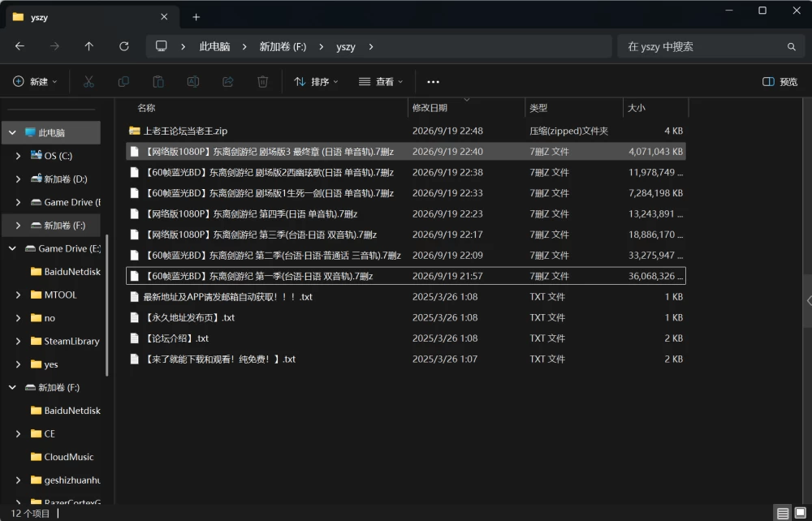Navigate up one folder level

tap(89, 46)
